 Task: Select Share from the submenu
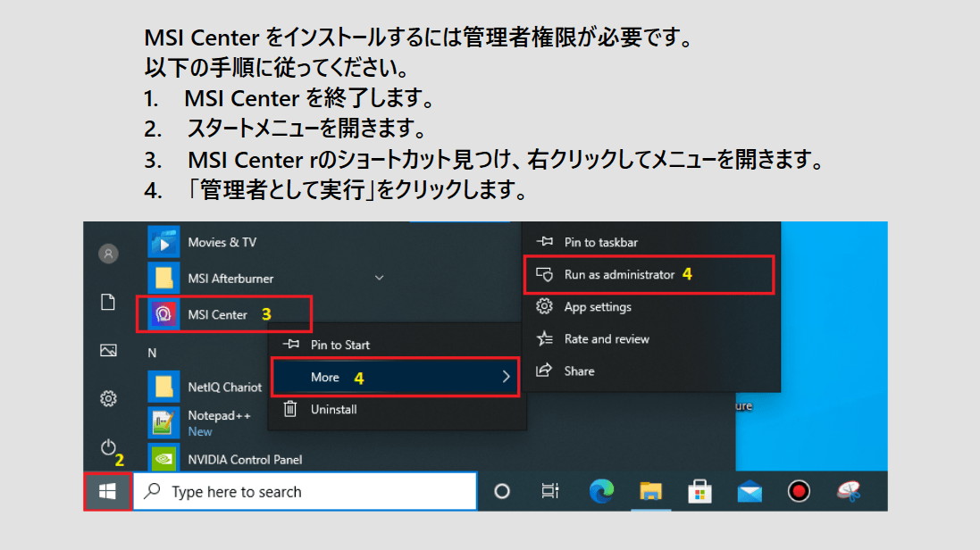coord(650,371)
